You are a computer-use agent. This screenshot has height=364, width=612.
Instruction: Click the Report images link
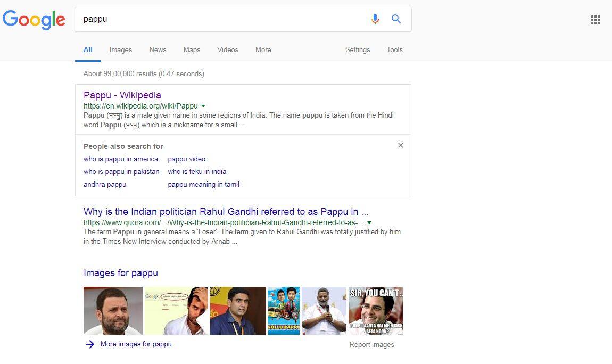pos(371,344)
